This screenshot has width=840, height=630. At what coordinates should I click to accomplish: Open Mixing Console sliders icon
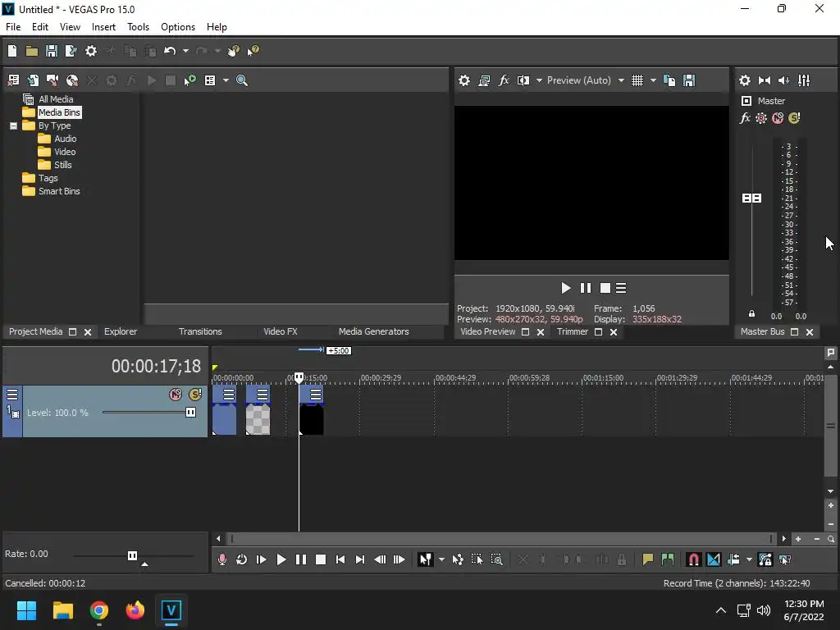tap(804, 80)
